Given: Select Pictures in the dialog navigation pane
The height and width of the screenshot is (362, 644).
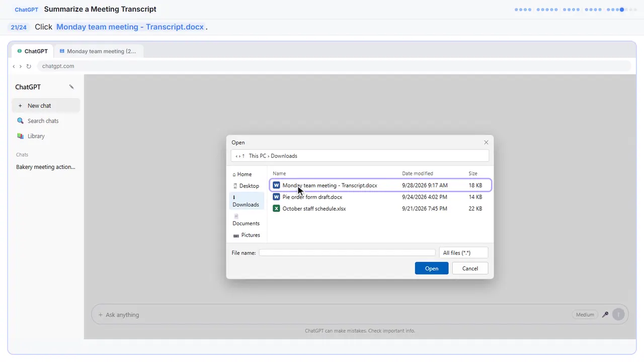Looking at the screenshot, I should click(247, 235).
